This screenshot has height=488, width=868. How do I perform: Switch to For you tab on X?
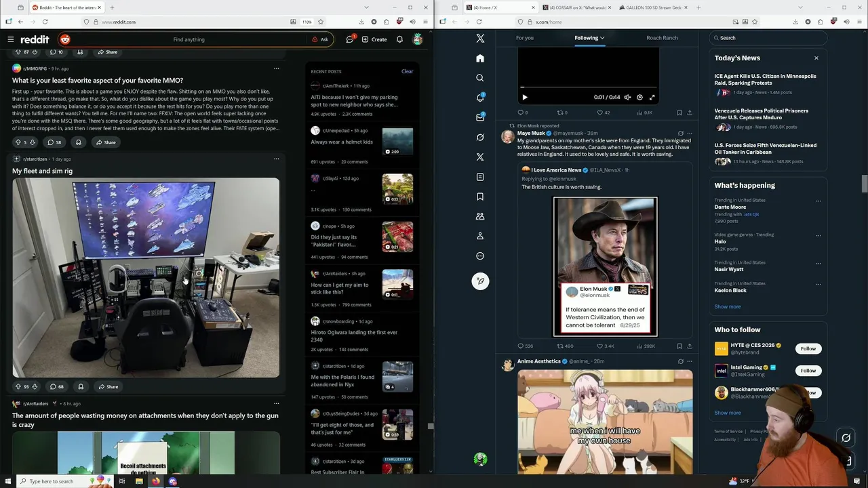[525, 38]
